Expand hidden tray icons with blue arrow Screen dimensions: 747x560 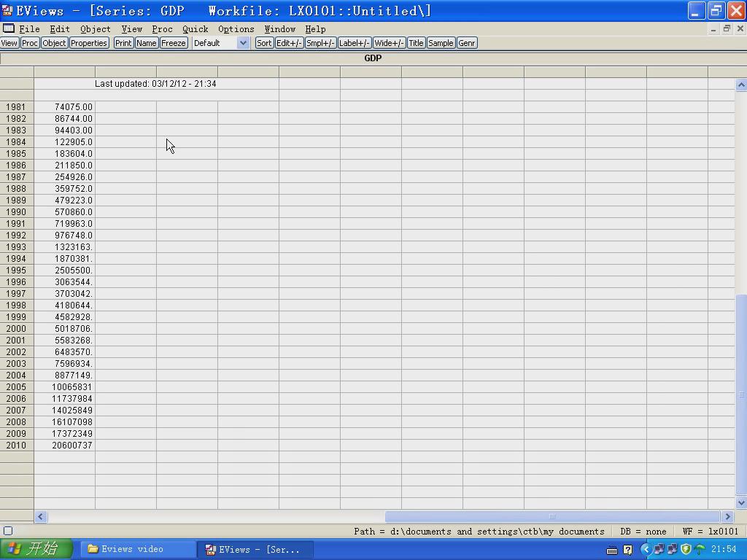coord(646,549)
